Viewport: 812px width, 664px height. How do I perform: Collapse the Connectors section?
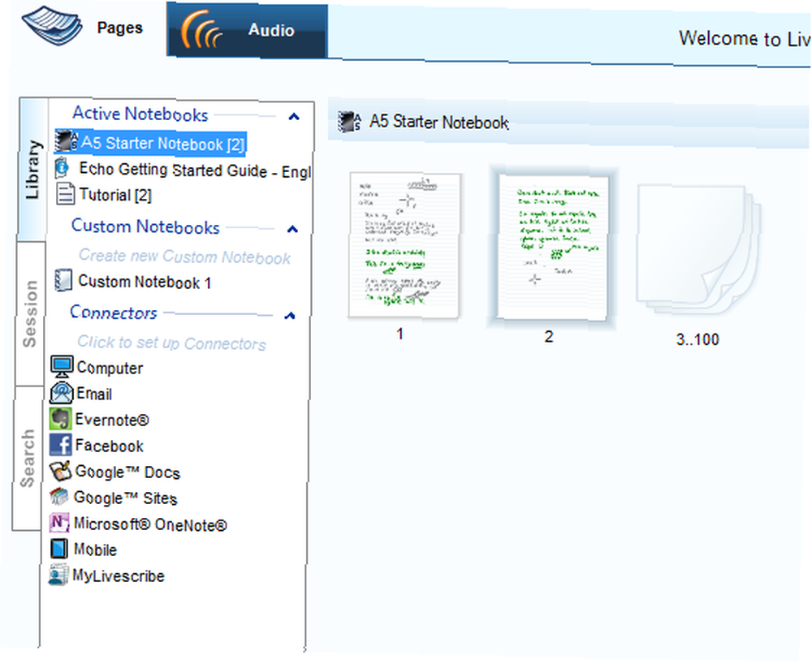coord(290,315)
